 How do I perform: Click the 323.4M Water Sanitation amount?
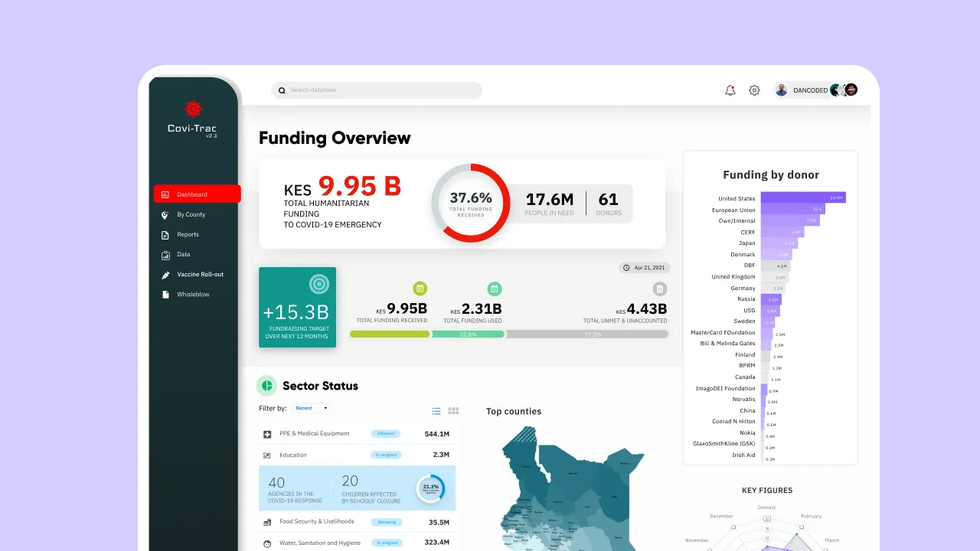(x=436, y=543)
